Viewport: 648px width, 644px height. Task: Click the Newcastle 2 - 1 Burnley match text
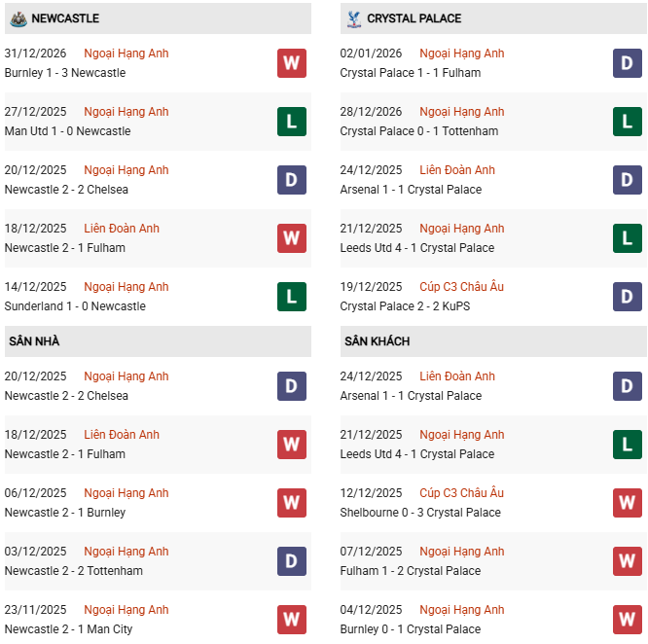65,513
